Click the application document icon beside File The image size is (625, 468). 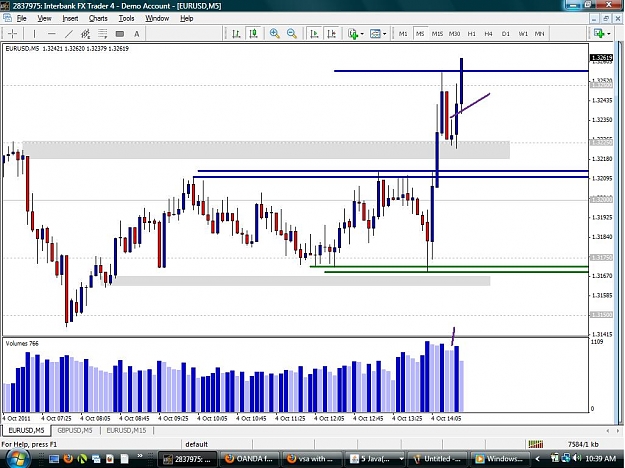point(7,18)
